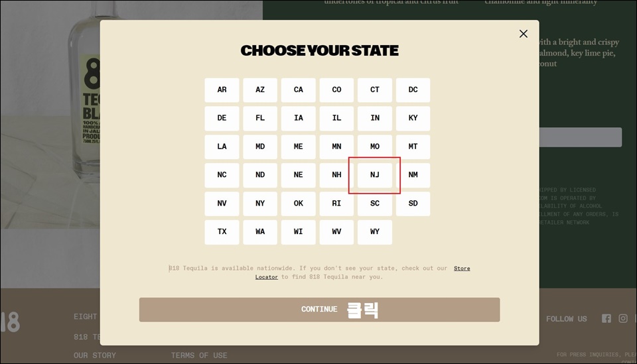The width and height of the screenshot is (637, 364).
Task: Pick the MT state option
Action: coord(413,147)
